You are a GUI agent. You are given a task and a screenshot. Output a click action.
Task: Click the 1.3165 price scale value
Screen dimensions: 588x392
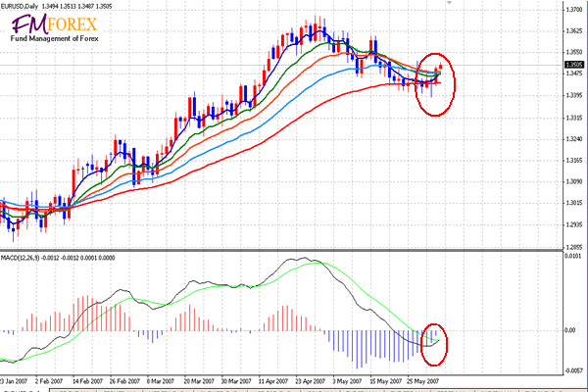(574, 161)
